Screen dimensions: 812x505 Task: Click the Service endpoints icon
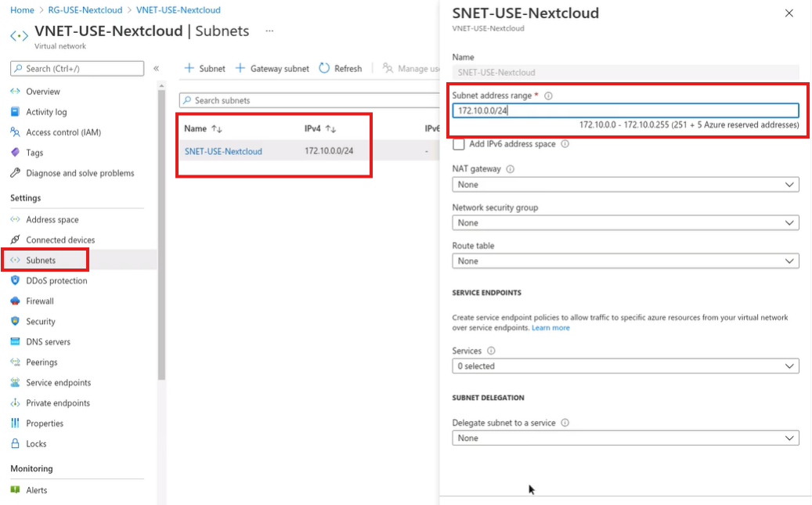tap(15, 382)
